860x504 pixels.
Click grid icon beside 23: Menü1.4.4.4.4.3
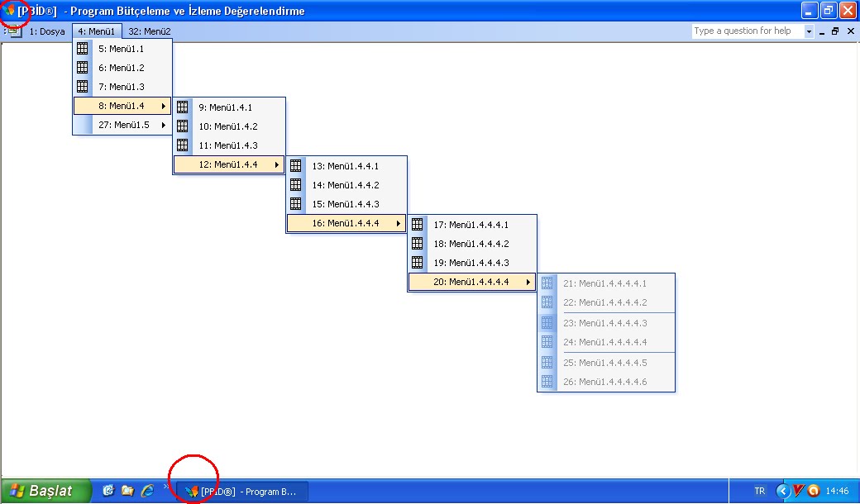pyautogui.click(x=547, y=323)
